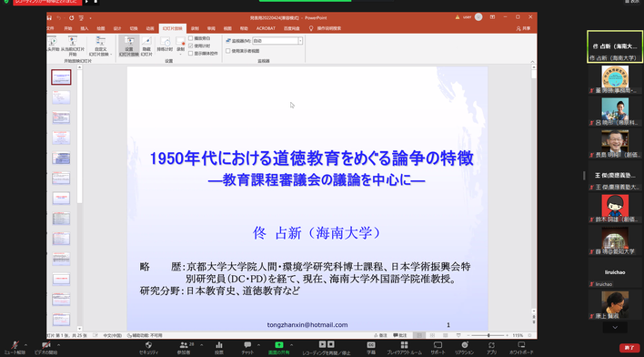The height and width of the screenshot is (357, 644).
Task: Open Zoom Security (セキュリティ) options
Action: [x=148, y=348]
